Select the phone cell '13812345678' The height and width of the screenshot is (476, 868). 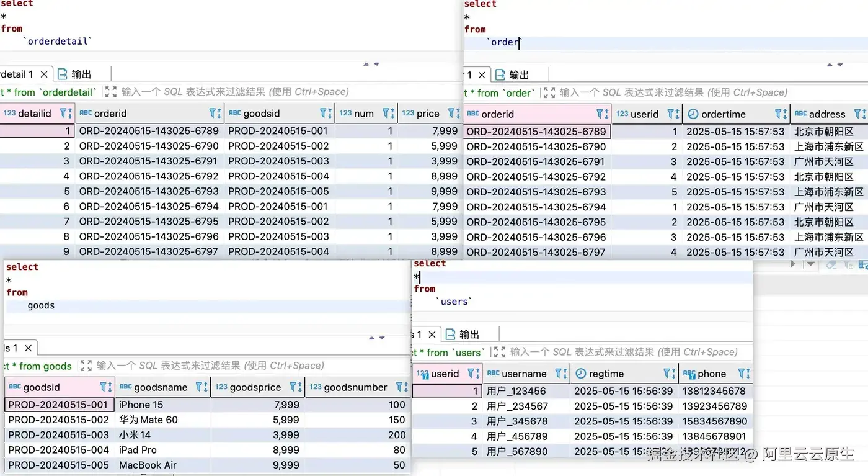[715, 391]
